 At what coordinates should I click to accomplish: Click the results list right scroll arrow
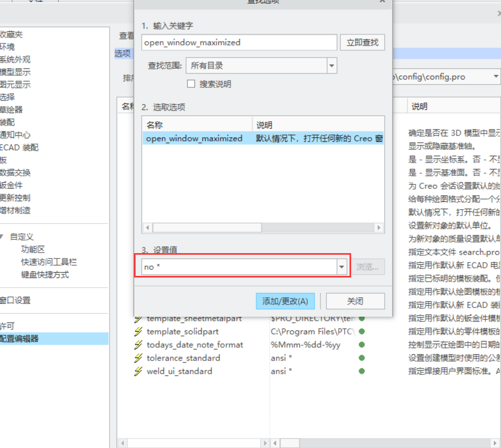[379, 228]
